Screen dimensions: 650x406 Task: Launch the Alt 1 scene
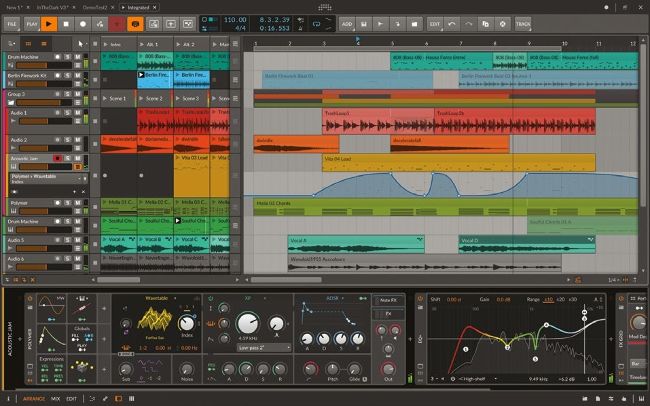tap(141, 44)
